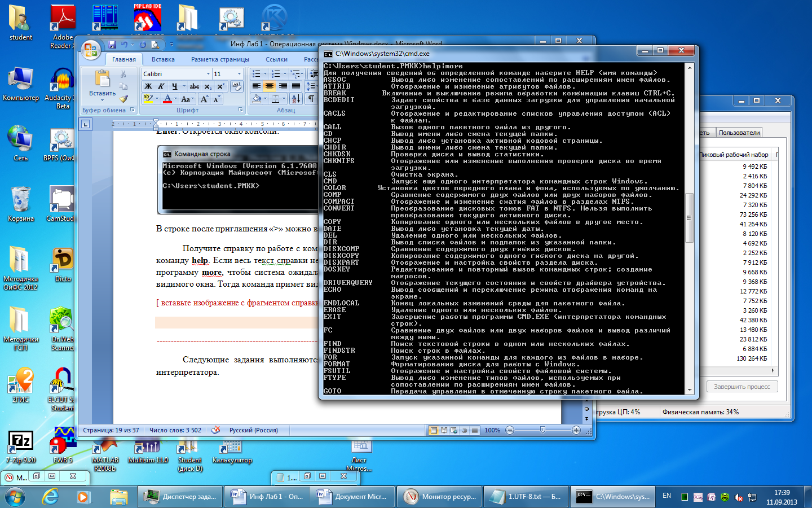Select Пользователи tab in Task Manager
Image resolution: width=812 pixels, height=508 pixels.
point(739,133)
